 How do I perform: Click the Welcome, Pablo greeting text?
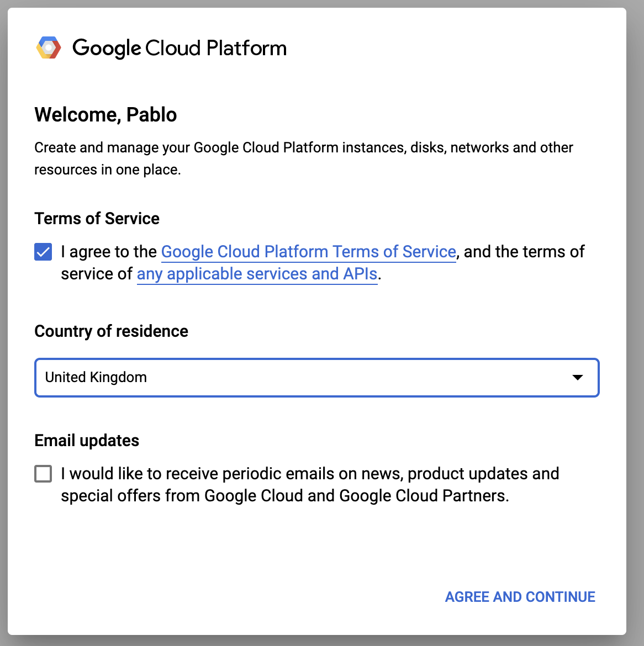105,115
